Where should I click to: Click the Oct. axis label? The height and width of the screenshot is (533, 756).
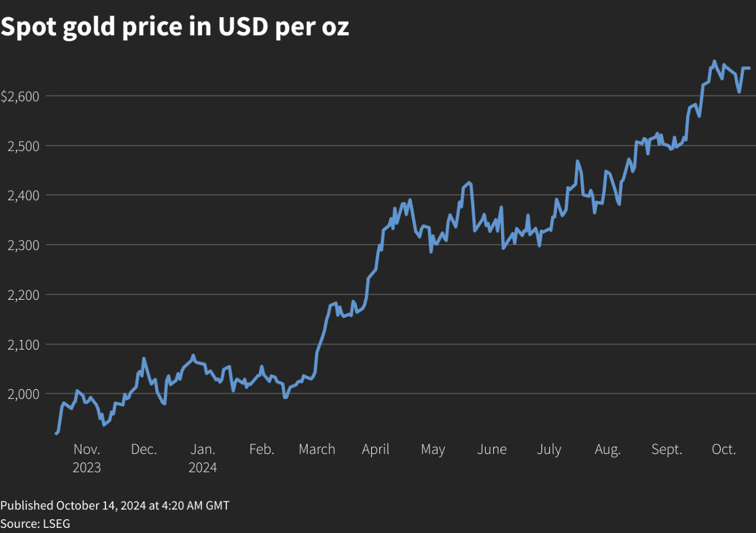tap(724, 449)
